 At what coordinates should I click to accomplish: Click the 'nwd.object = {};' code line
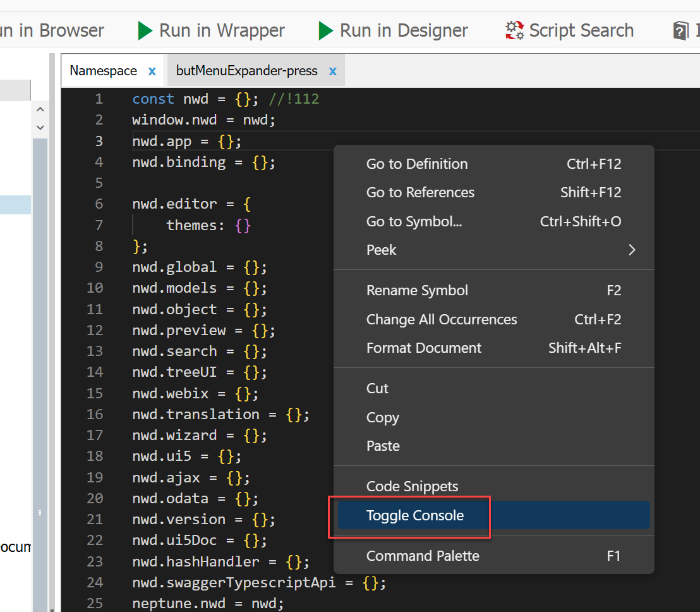(x=200, y=309)
